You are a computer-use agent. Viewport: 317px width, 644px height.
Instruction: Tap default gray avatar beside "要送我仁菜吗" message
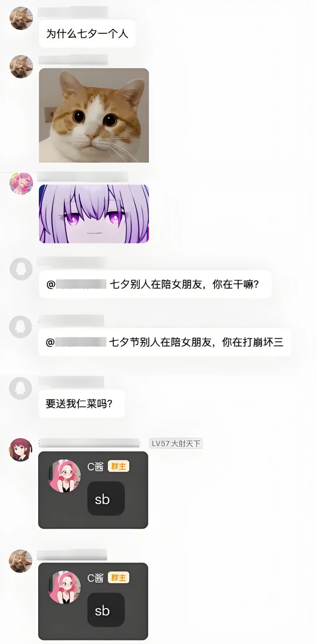[21, 388]
